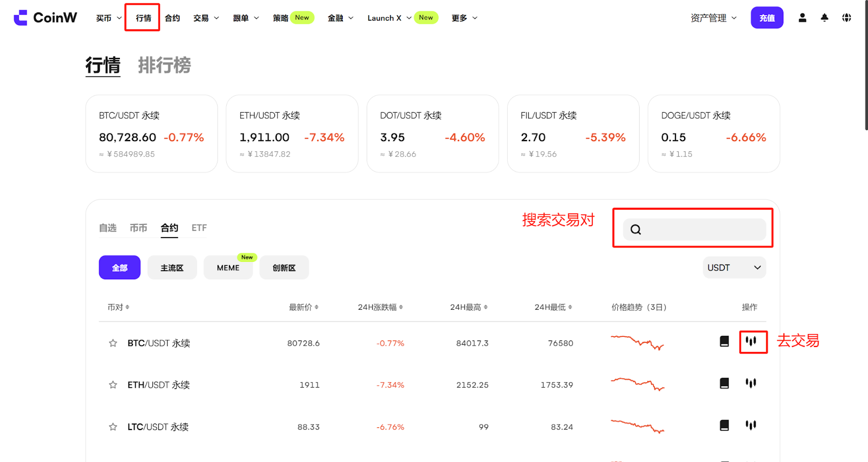The height and width of the screenshot is (462, 868).
Task: Expand the 更多 menu
Action: [x=464, y=18]
